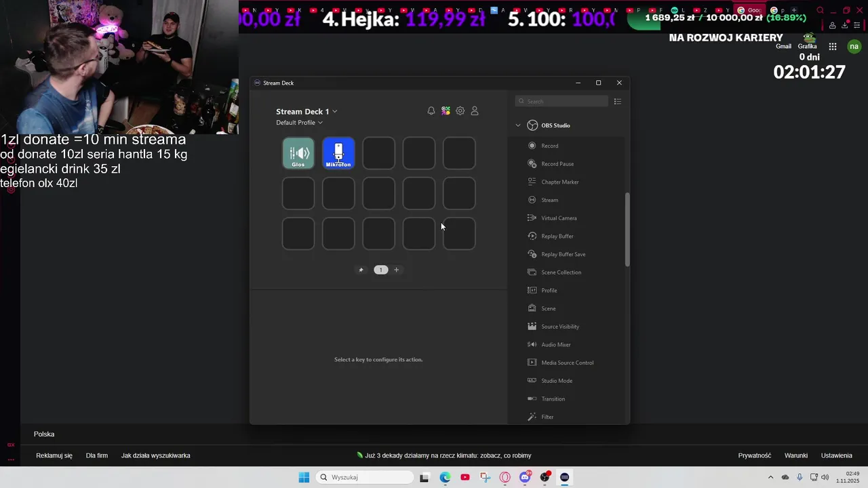Open Jak działa wyszukiwarka link
Screen dimensions: 868x488
155,455
